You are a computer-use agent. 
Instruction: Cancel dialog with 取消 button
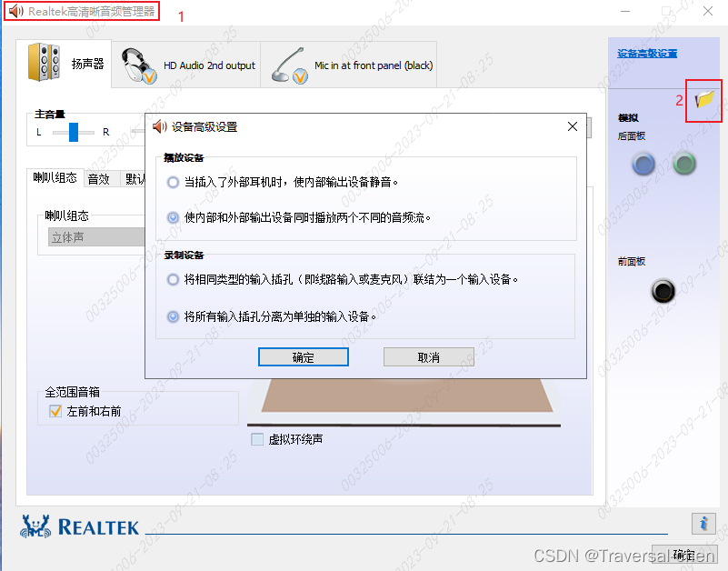(x=429, y=356)
